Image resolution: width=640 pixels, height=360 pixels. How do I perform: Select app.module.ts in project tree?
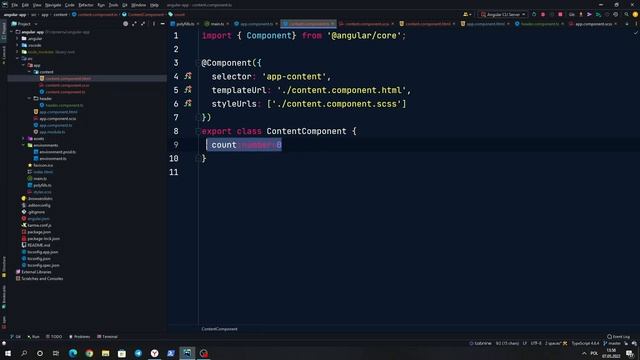52,132
